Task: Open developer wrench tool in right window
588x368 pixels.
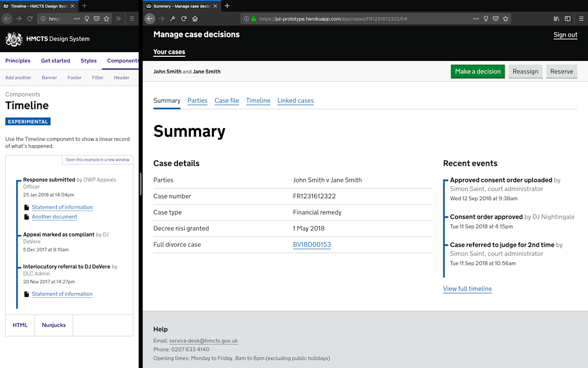Action: coord(172,19)
